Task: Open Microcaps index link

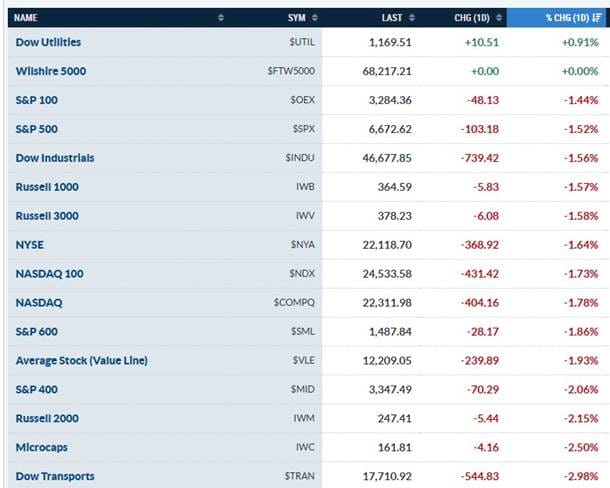Action: click(x=42, y=448)
